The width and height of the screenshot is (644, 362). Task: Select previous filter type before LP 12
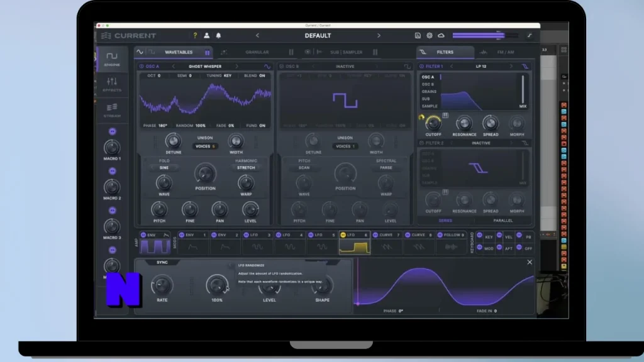point(452,67)
